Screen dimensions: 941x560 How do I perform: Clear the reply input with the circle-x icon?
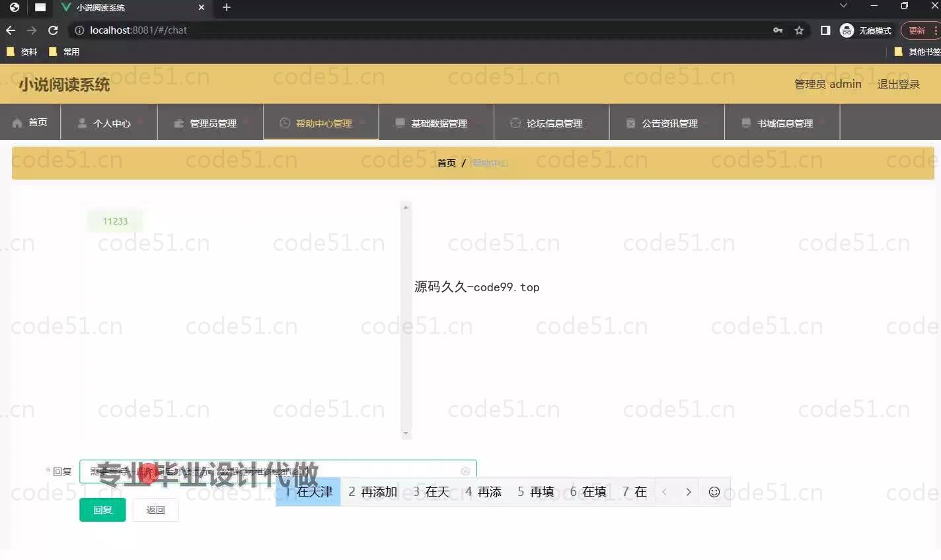tap(465, 471)
